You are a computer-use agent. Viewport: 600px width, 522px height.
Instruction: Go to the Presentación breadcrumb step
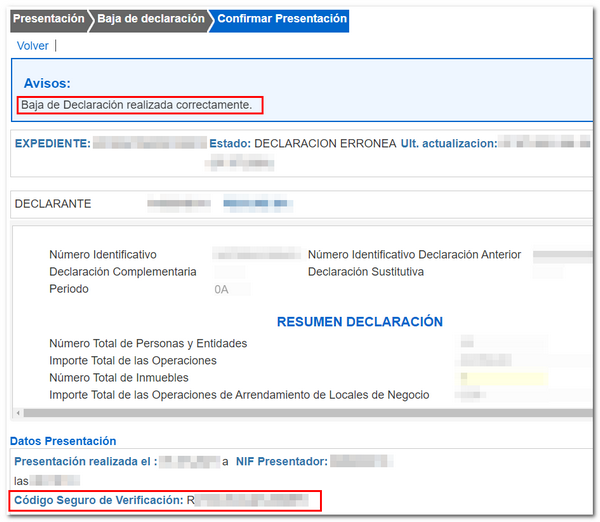(x=48, y=19)
